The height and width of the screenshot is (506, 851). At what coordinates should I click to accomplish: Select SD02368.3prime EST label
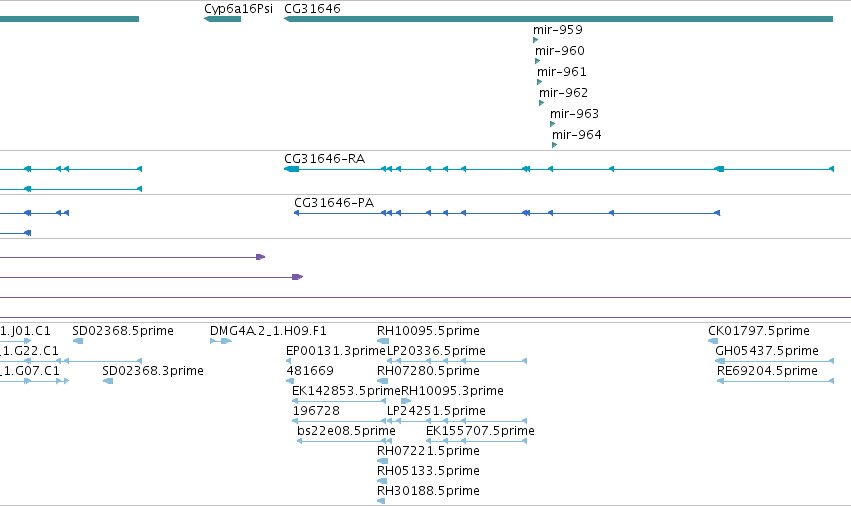(153, 371)
